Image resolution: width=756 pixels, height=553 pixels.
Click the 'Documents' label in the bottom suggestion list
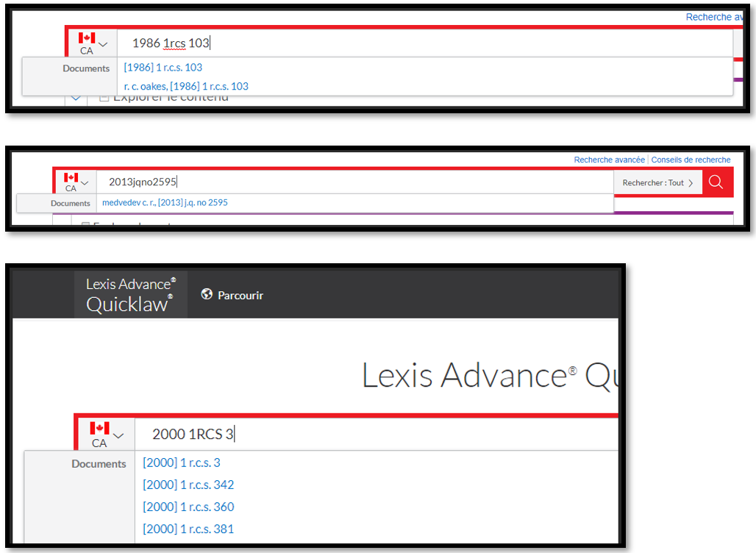pyautogui.click(x=99, y=464)
